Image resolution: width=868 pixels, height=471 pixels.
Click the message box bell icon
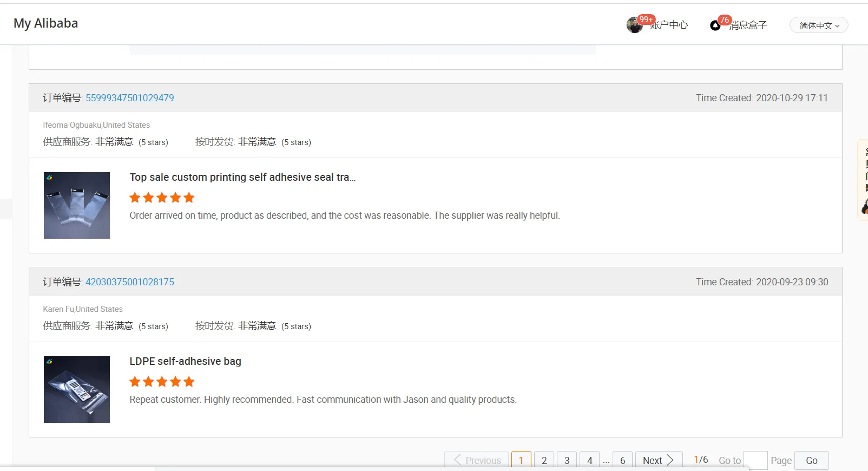715,25
